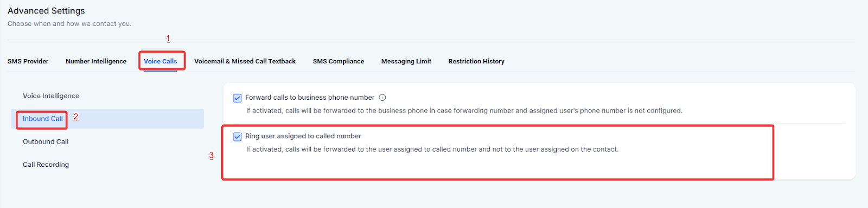This screenshot has width=868, height=208.
Task: Open Outbound Call settings
Action: tap(46, 141)
